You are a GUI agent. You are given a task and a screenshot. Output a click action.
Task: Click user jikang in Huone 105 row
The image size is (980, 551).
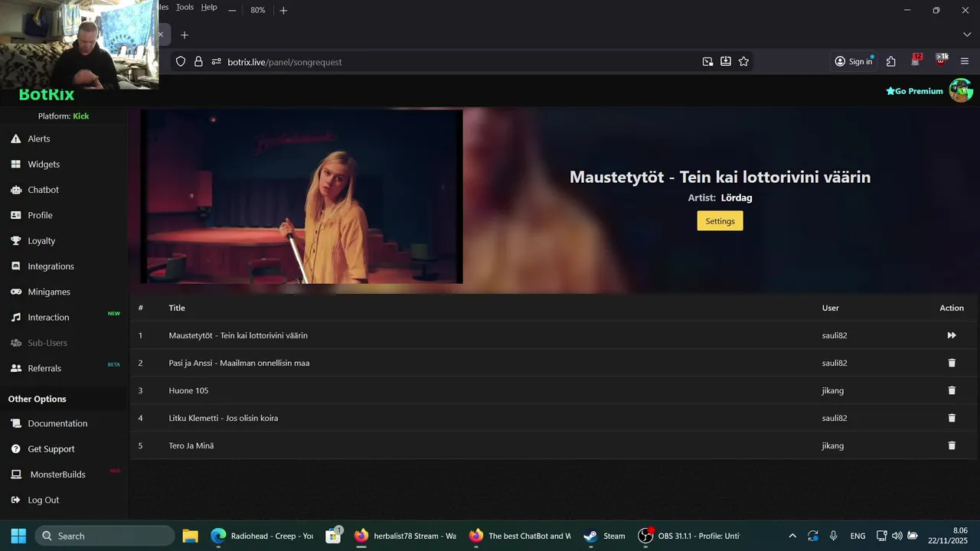coord(833,390)
